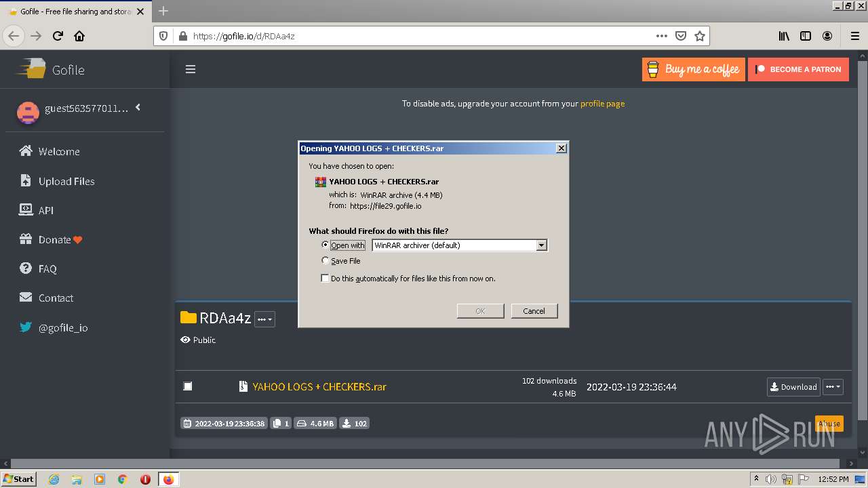The height and width of the screenshot is (488, 868).
Task: Launch Internet Explorer from the taskbar
Action: pyautogui.click(x=54, y=479)
